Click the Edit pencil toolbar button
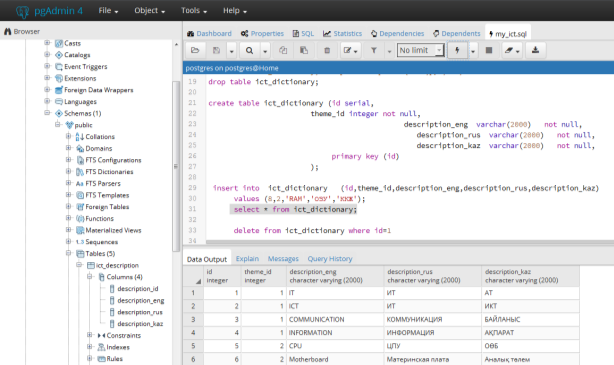 350,50
